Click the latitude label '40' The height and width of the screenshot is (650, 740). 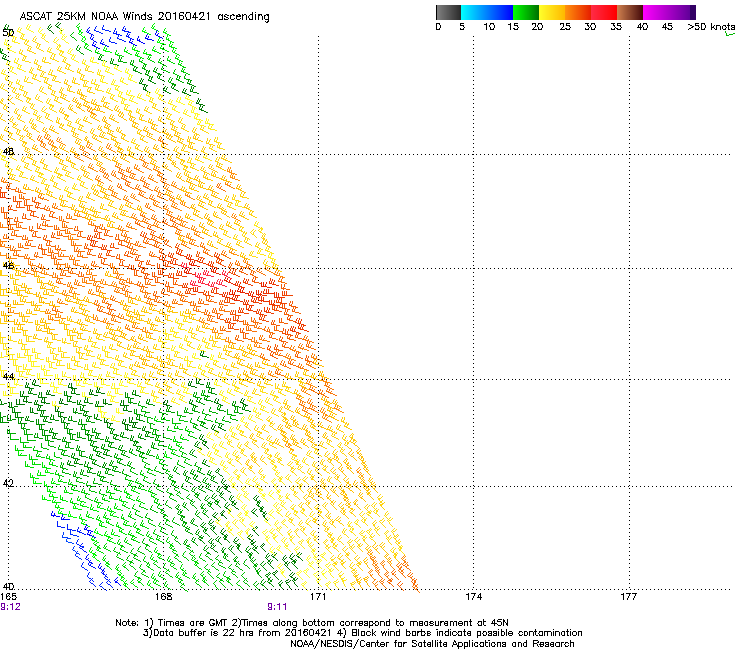click(8, 587)
